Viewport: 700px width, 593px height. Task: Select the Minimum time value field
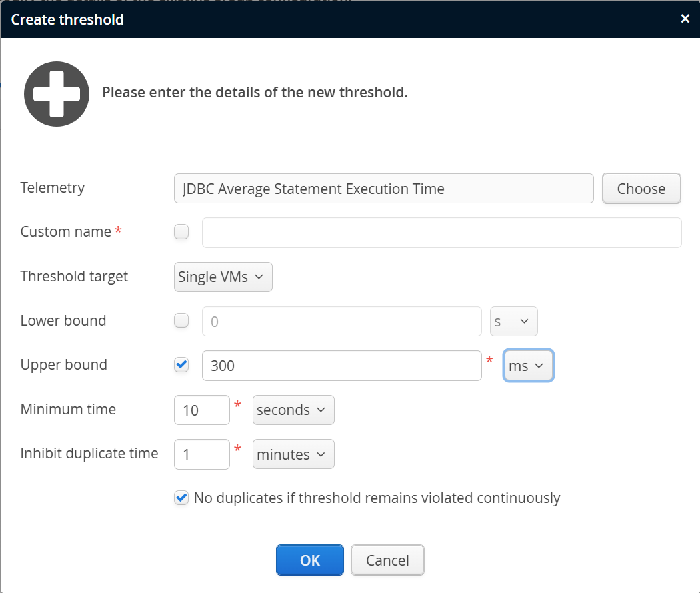(201, 410)
